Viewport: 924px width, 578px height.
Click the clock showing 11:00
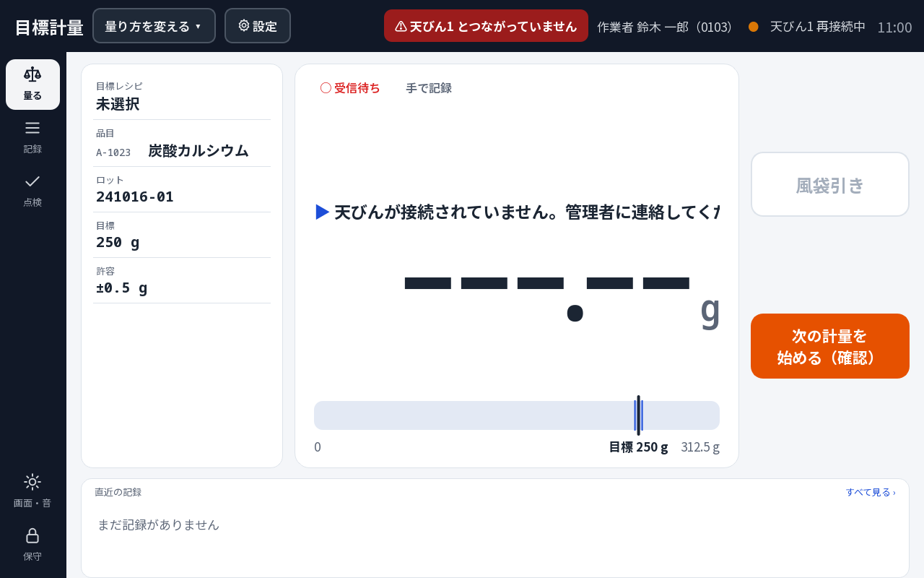point(894,27)
